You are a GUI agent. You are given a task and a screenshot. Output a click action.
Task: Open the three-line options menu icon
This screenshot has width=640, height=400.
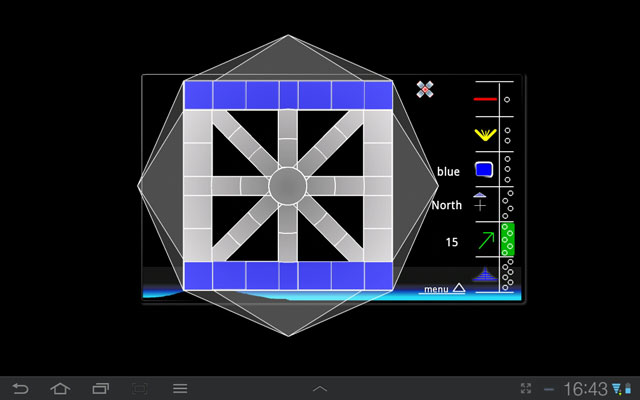[x=180, y=389]
